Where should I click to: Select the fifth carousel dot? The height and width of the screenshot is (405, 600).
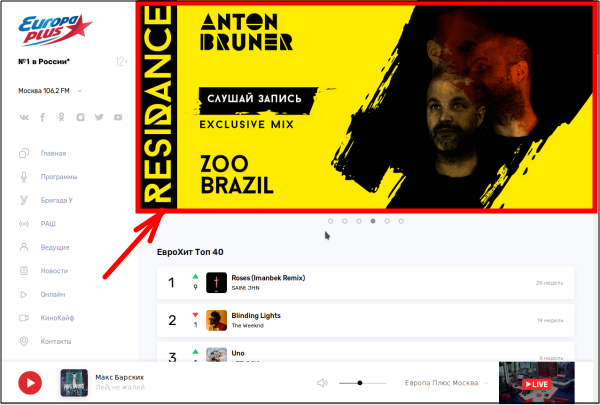pos(387,221)
